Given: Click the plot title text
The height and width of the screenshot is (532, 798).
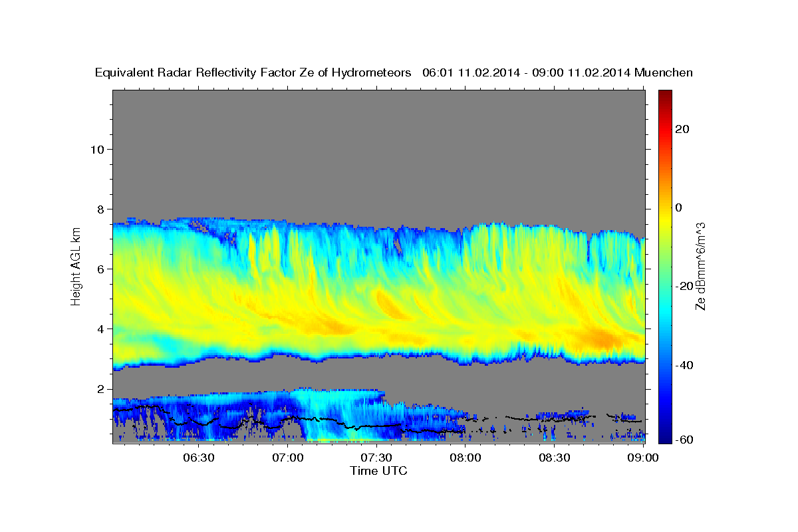Looking at the screenshot, I should pos(394,72).
